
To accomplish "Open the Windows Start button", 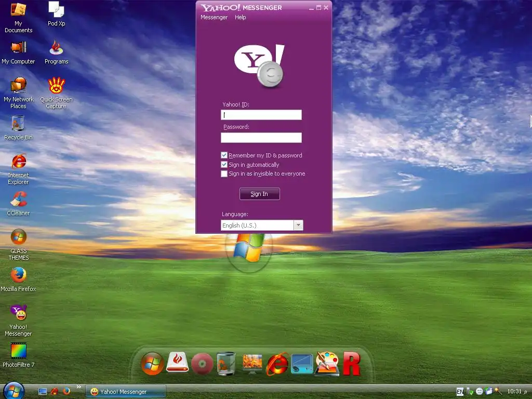I will (x=14, y=391).
